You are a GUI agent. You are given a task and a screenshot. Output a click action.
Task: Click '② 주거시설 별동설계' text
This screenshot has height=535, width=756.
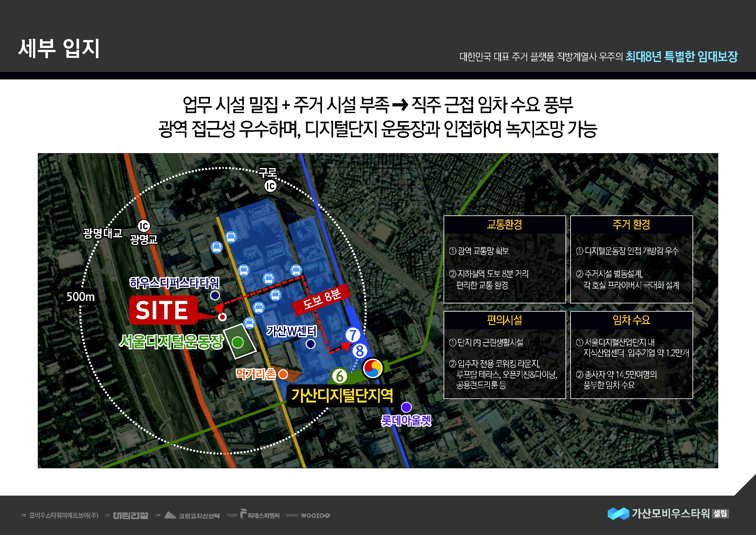609,274
